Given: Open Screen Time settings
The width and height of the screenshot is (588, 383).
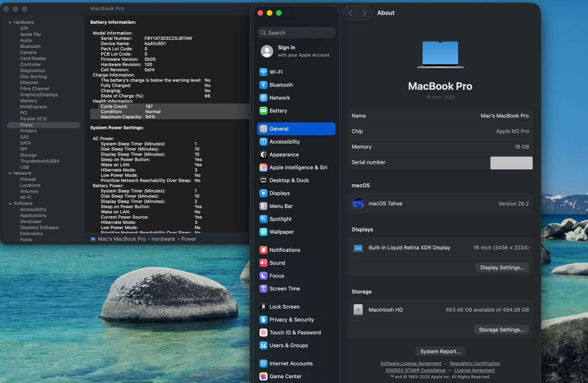Looking at the screenshot, I should coord(284,288).
